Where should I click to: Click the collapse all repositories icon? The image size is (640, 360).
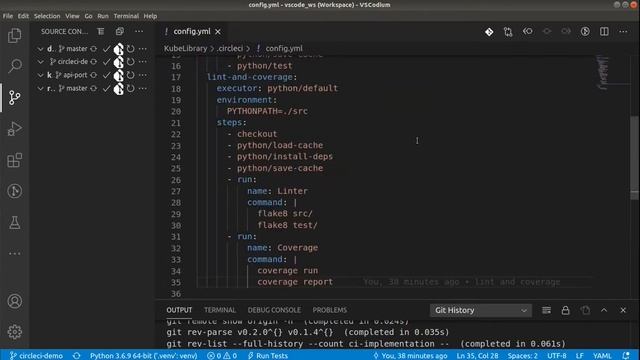pyautogui.click(x=120, y=31)
